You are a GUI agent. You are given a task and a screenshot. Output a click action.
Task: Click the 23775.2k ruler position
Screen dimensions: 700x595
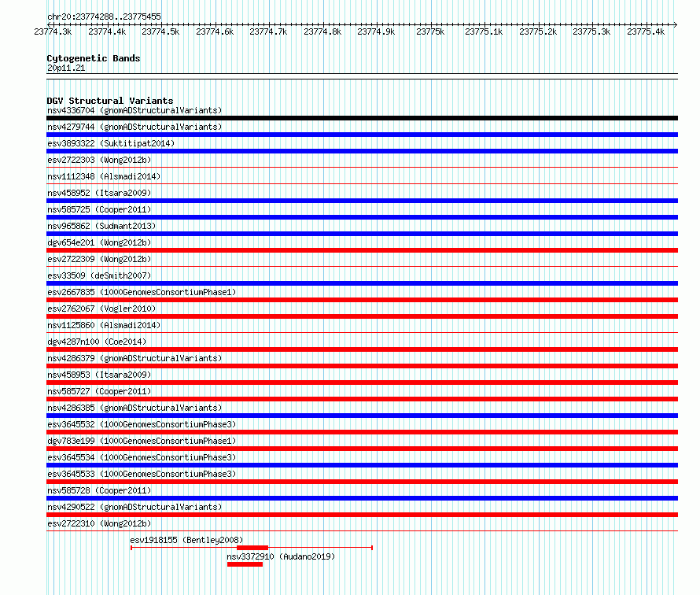tap(538, 31)
